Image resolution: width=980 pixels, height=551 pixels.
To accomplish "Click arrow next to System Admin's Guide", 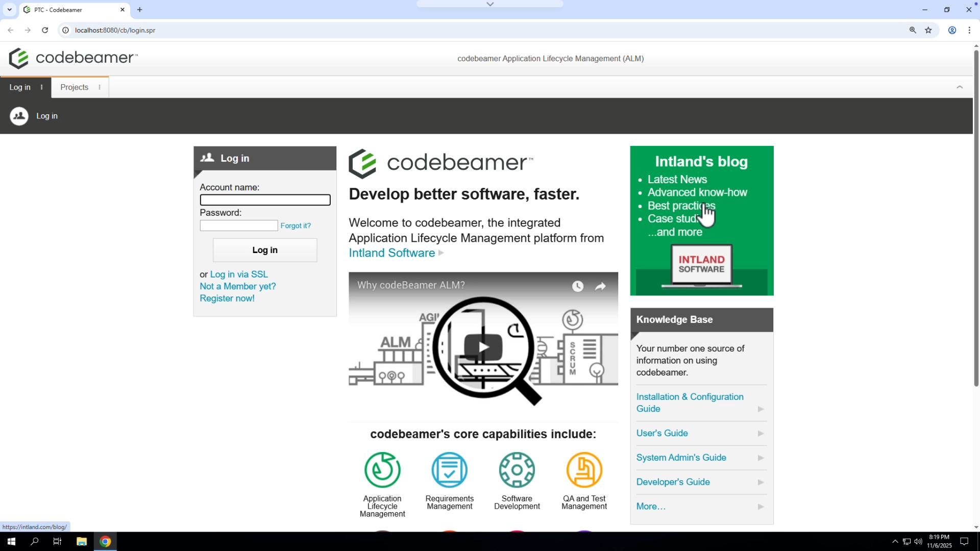I will (x=761, y=458).
